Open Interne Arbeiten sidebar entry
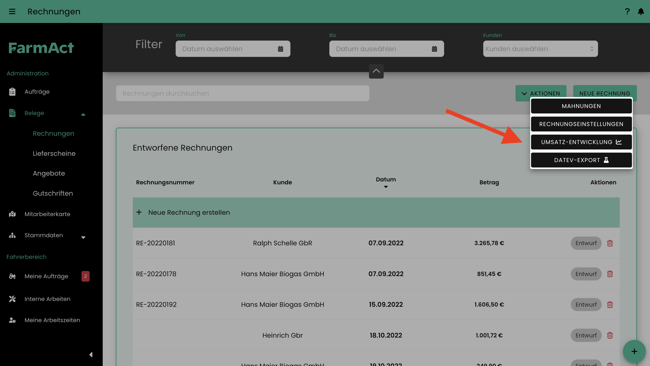 click(47, 299)
